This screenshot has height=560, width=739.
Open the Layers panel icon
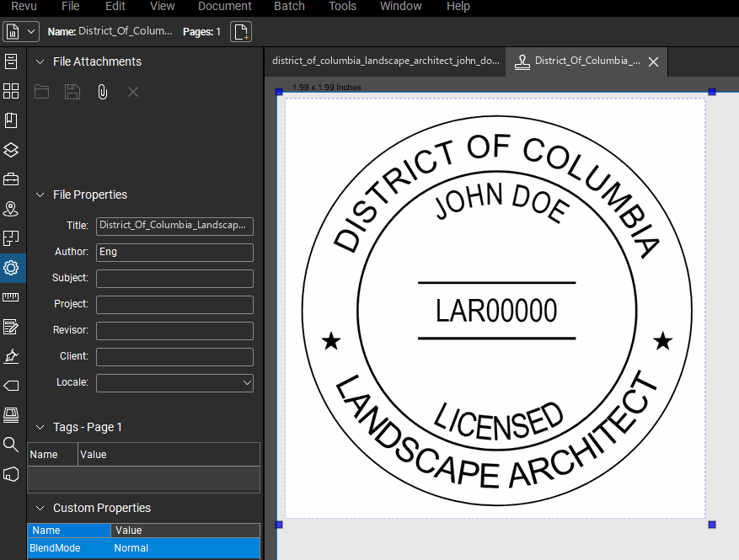coord(11,150)
